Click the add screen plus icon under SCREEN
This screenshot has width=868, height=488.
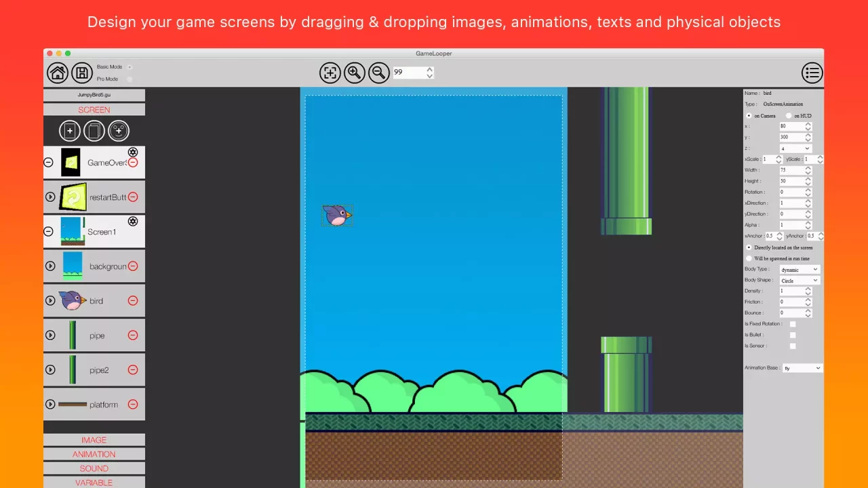pyautogui.click(x=69, y=131)
